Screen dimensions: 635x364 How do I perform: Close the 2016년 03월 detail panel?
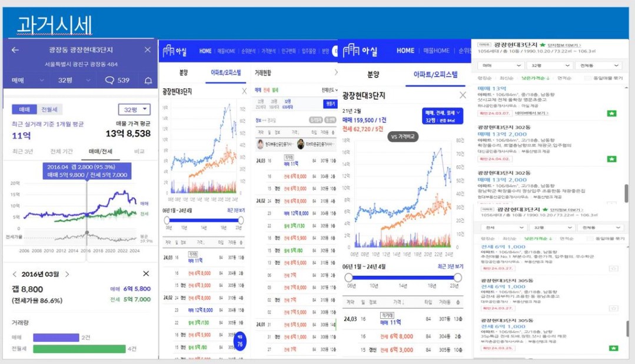point(146,274)
